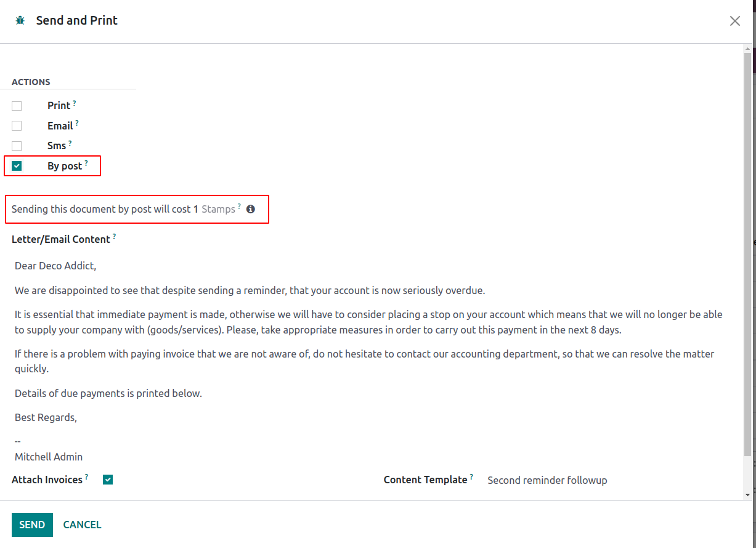Click the scrollbar down arrow
The height and width of the screenshot is (548, 756).
point(748,494)
